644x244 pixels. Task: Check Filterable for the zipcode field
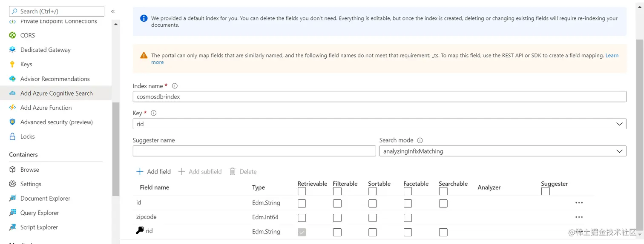tap(337, 218)
